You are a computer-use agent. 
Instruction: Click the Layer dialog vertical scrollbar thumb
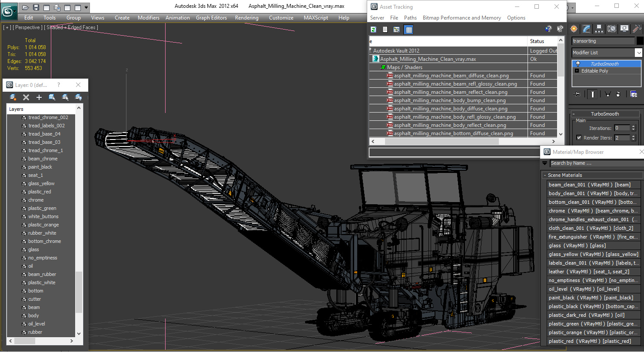[x=79, y=292]
